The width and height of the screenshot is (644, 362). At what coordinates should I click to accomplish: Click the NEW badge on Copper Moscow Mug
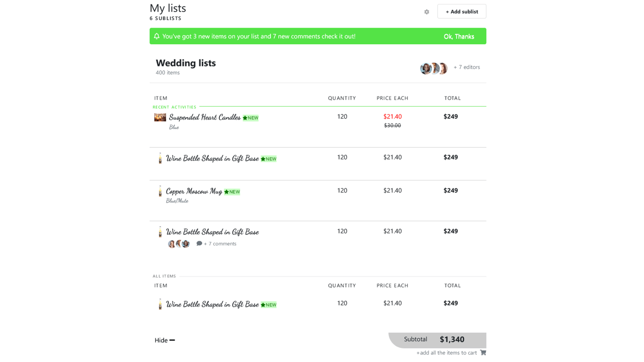pos(232,191)
